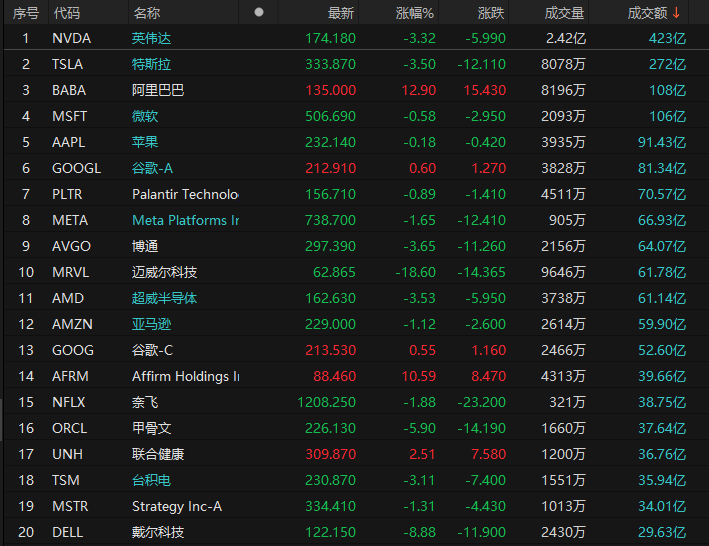Click AFRM's change percent 10.59
Image resolution: width=709 pixels, height=546 pixels.
419,376
